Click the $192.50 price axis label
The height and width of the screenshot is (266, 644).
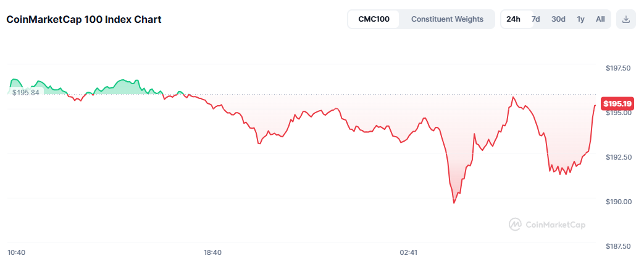[618, 157]
